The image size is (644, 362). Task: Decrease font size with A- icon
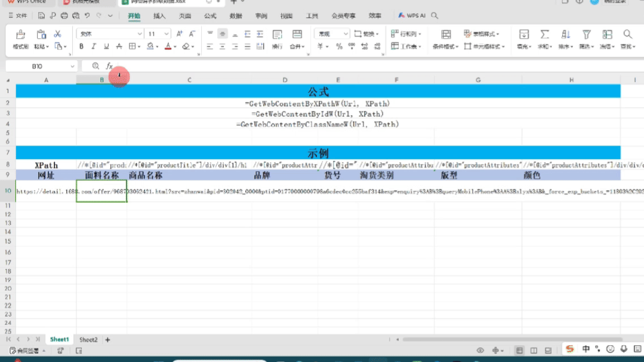coord(192,33)
